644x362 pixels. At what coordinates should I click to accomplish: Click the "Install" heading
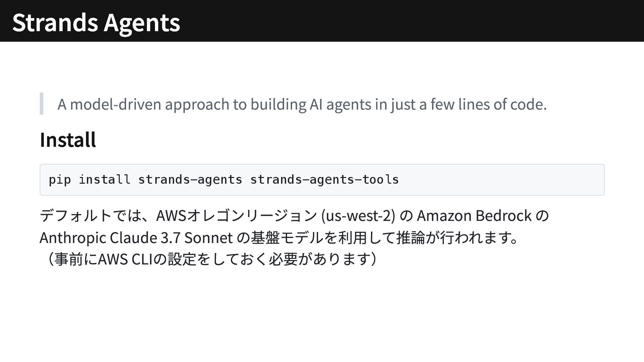pos(68,140)
